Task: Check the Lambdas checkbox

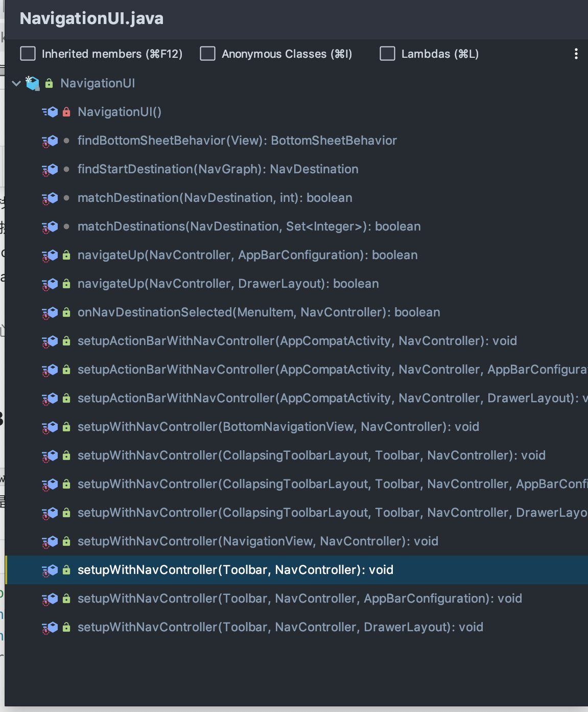Action: [x=387, y=54]
